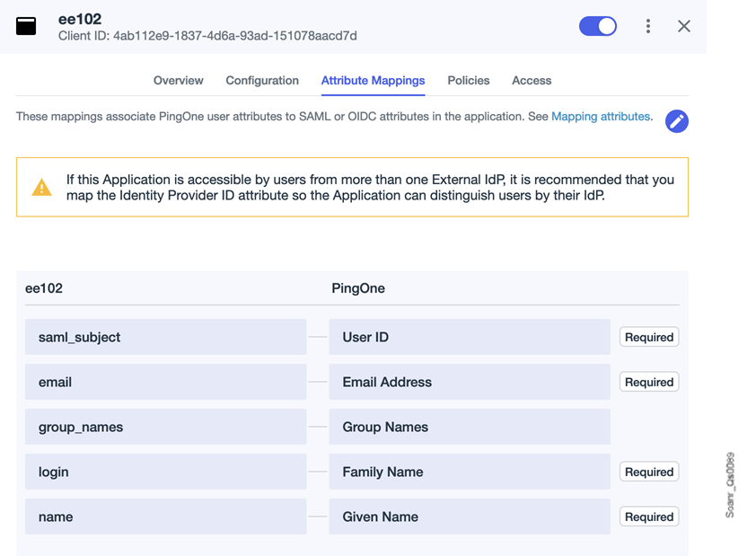Select the Email Address mapping field
Viewport: 756px width, 556px height.
[470, 382]
